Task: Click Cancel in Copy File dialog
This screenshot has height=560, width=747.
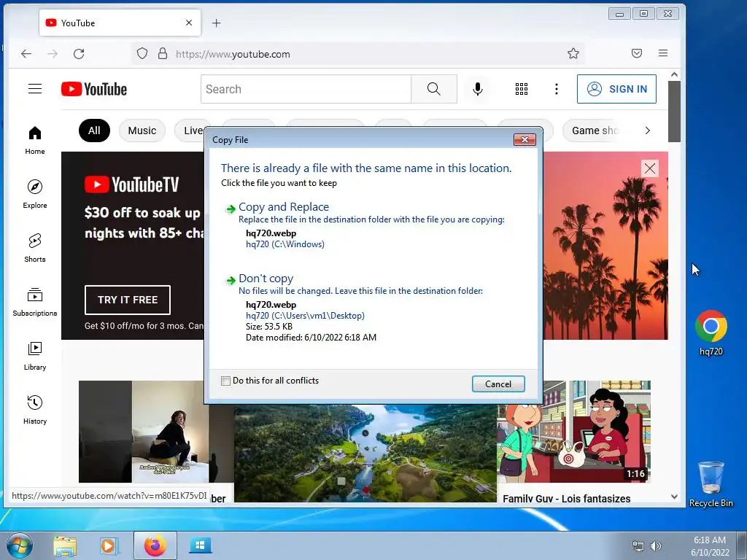Action: point(498,384)
